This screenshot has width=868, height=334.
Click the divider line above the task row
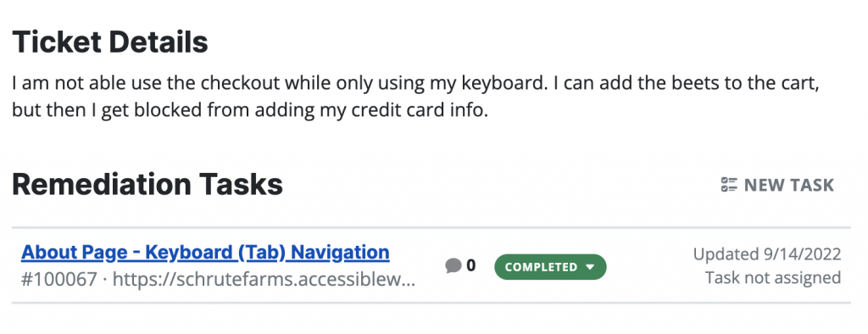431,228
